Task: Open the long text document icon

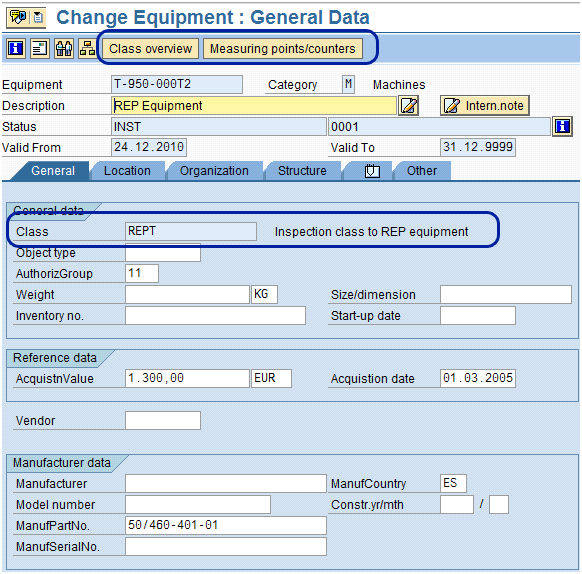Action: [40, 49]
